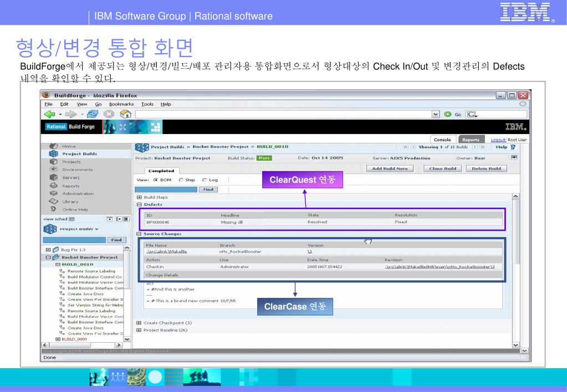This screenshot has width=567, height=392.
Task: Click Find button in main panel
Action: point(208,189)
